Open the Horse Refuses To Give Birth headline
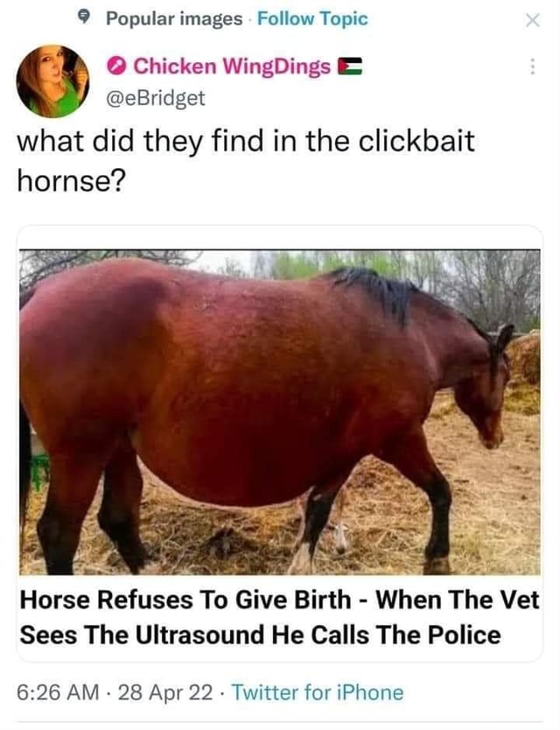 click(280, 617)
